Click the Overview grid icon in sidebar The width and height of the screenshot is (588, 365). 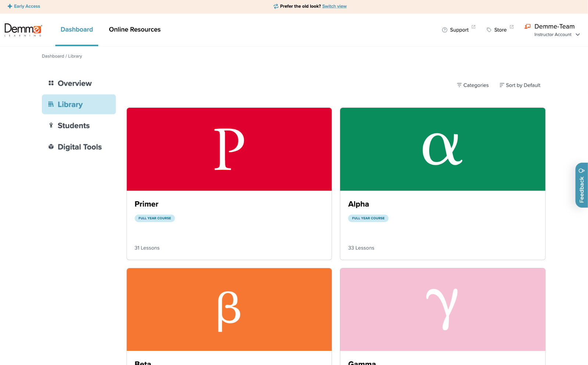[51, 83]
